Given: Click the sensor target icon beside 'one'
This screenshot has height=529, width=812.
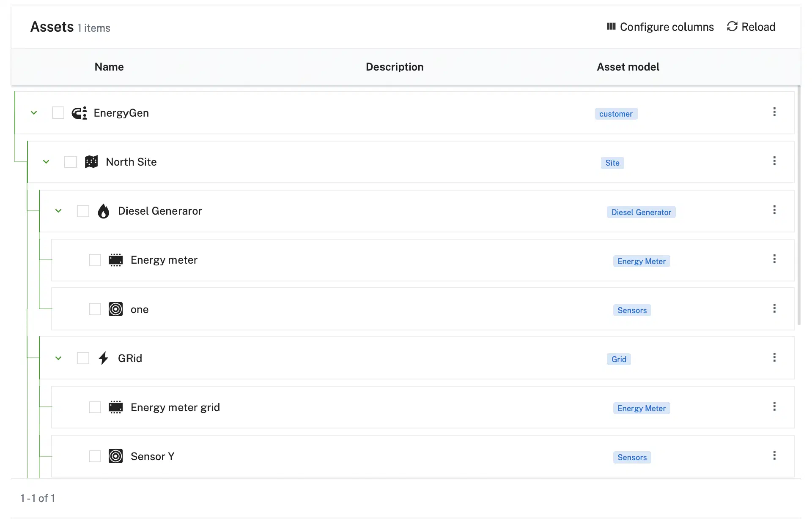Looking at the screenshot, I should pyautogui.click(x=115, y=309).
